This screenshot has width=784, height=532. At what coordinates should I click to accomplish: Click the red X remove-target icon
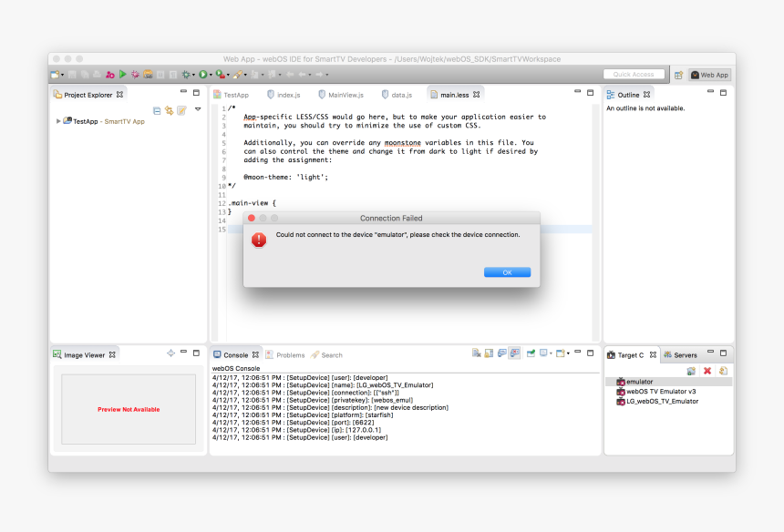(707, 371)
